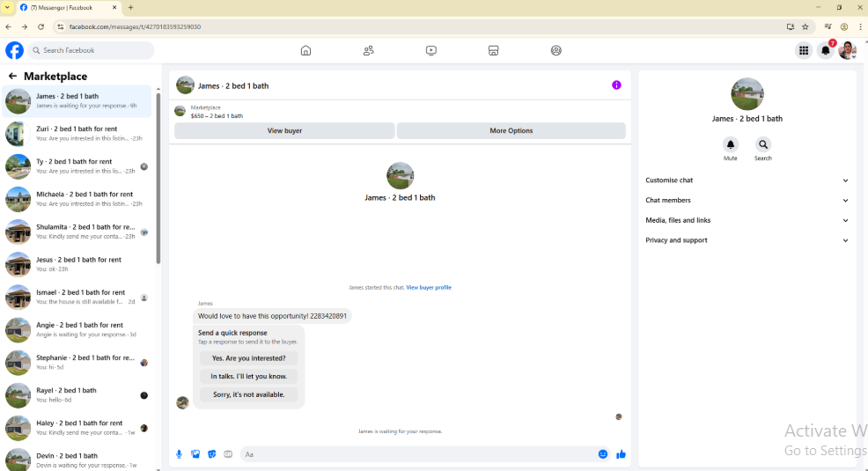Open a new browser tab
Viewport: 868px width, 471px height.
[130, 8]
